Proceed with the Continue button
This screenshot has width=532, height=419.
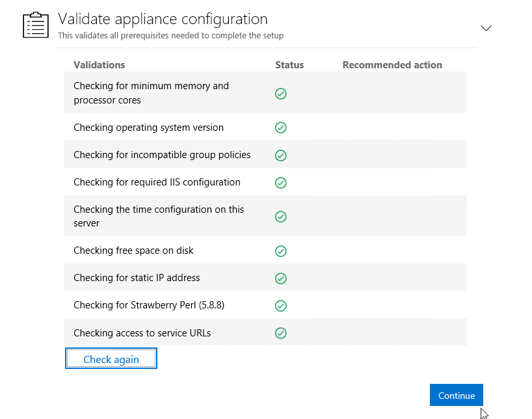[x=457, y=395]
